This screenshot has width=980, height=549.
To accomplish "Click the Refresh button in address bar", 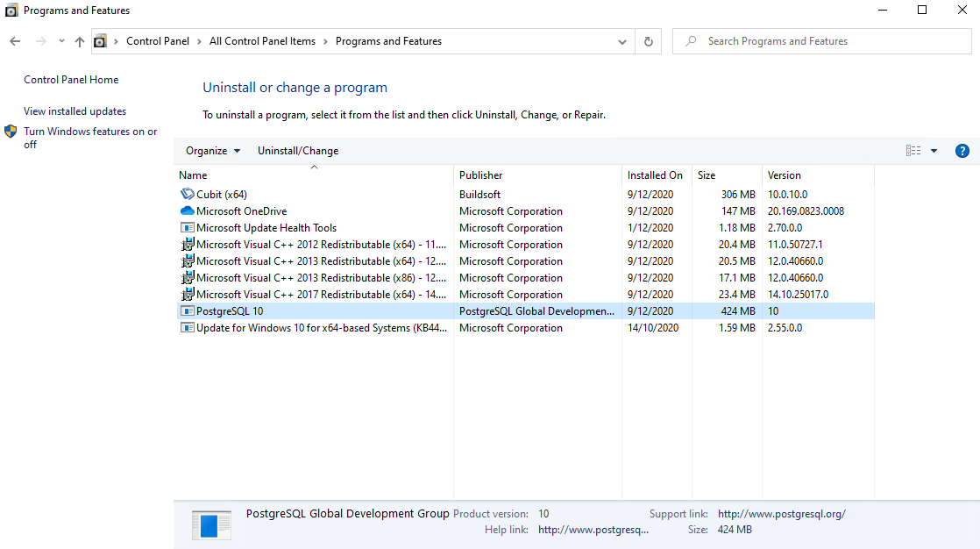I will click(x=648, y=41).
